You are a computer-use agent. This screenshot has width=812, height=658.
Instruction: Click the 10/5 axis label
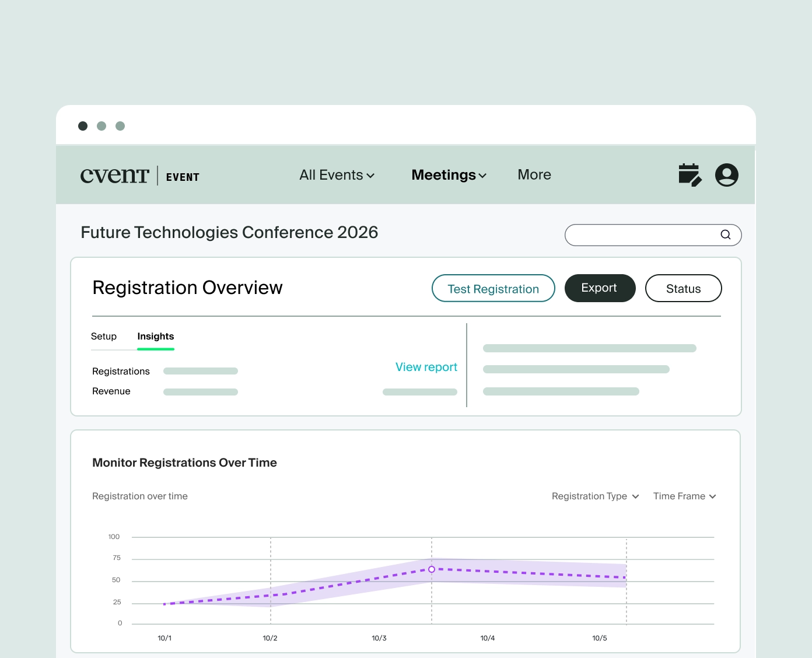(x=600, y=638)
